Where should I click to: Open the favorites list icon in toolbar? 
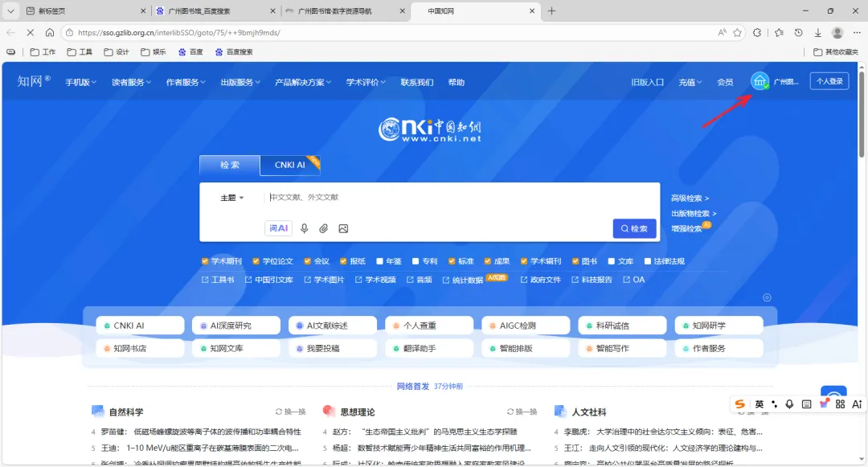(x=779, y=33)
